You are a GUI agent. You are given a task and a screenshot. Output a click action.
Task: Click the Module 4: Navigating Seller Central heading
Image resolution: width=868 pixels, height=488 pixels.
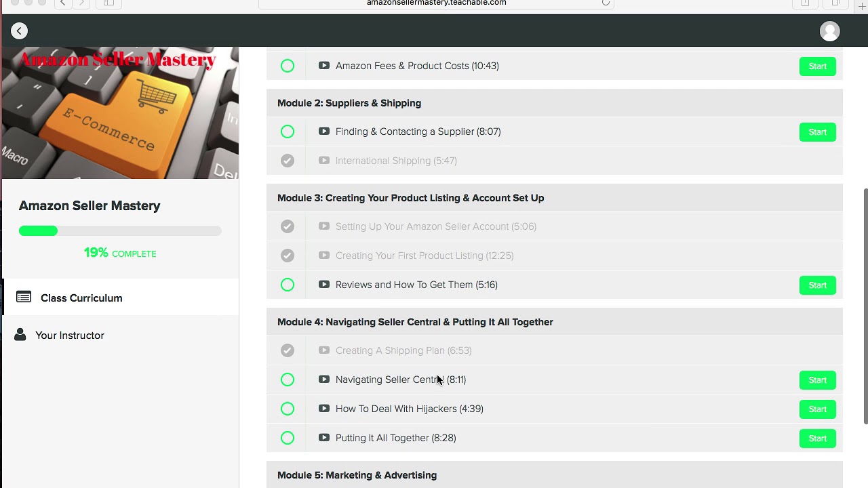click(x=415, y=322)
